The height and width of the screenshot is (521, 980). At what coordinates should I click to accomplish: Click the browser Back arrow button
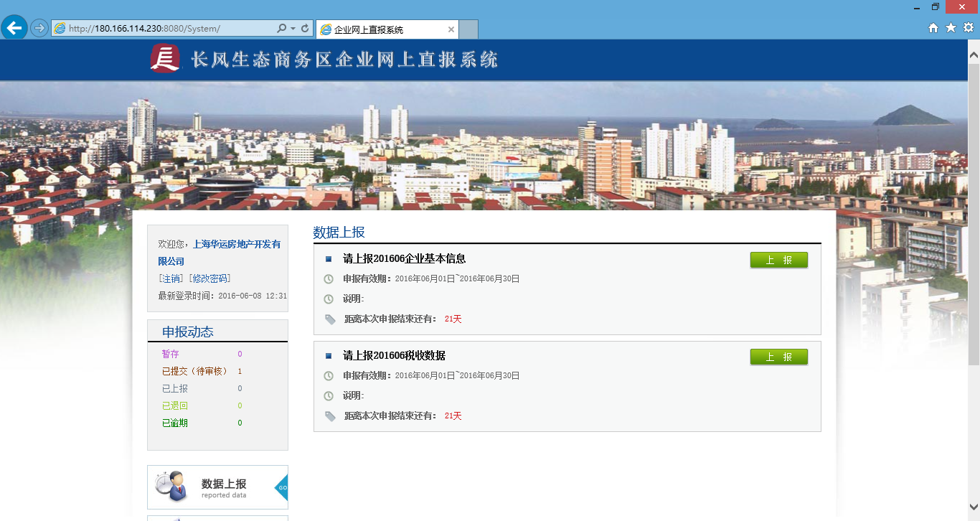(14, 28)
